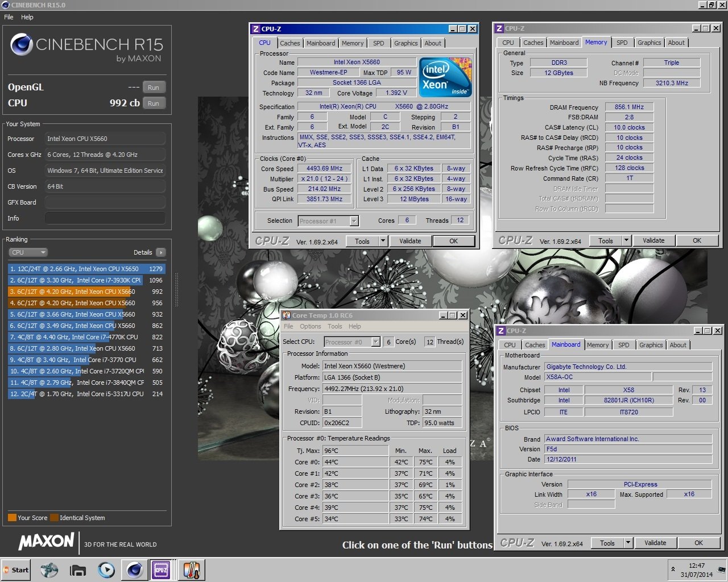Run the CPU benchmark
The image size is (728, 582).
(154, 103)
